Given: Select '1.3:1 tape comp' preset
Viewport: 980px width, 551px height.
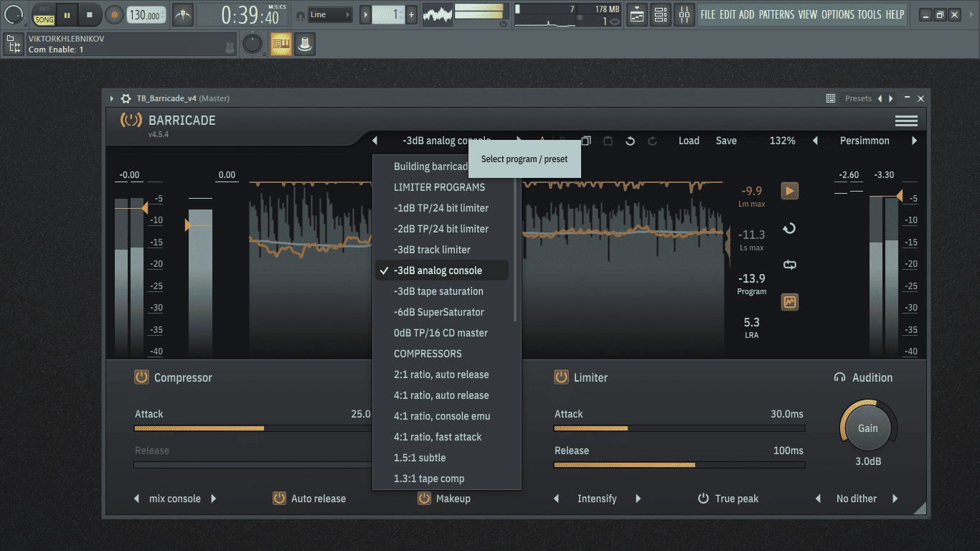Looking at the screenshot, I should click(441, 479).
